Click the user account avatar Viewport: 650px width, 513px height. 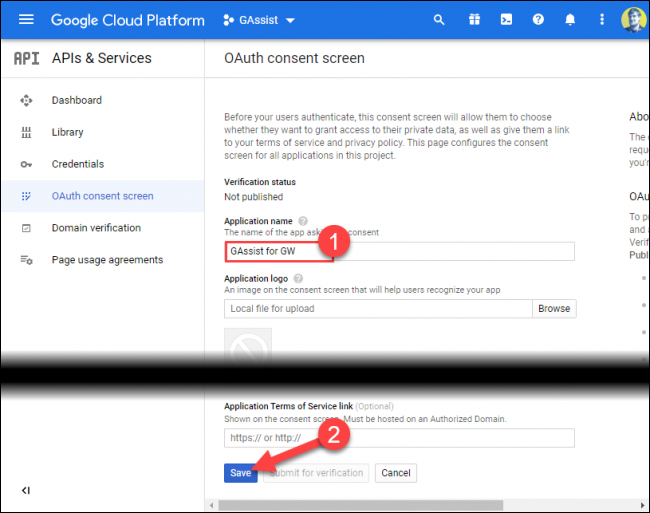[632, 20]
